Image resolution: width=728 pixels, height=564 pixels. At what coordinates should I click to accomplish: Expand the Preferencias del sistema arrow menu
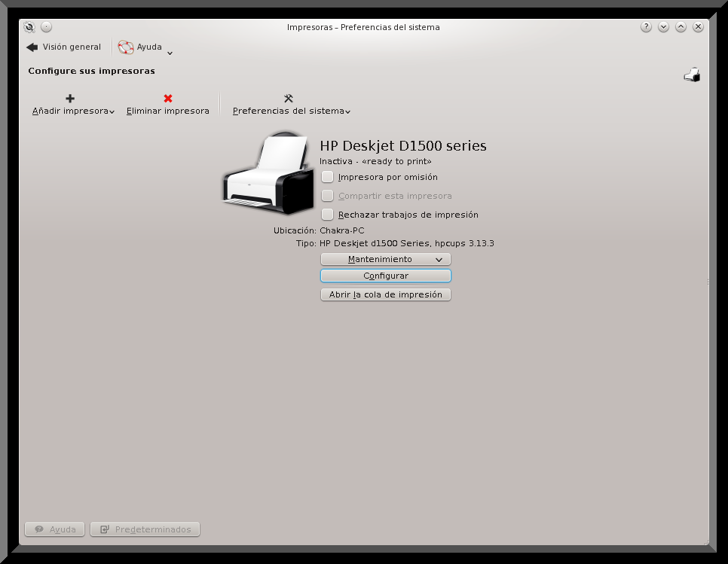[347, 111]
